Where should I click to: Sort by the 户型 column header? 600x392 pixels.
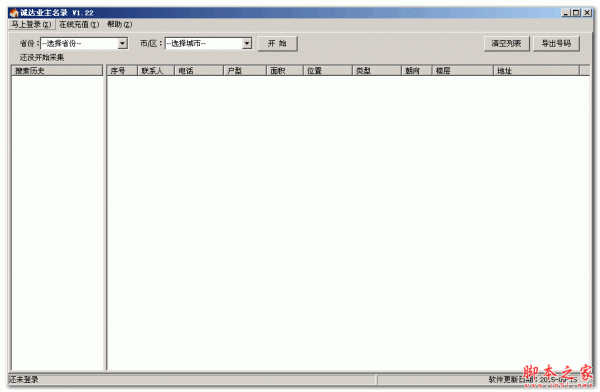tap(245, 70)
